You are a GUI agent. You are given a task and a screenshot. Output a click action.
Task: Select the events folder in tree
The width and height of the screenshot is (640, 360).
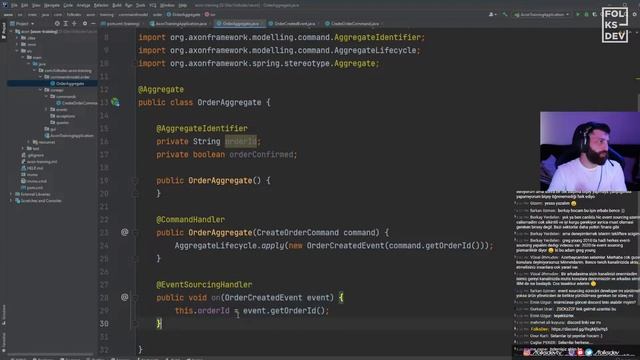click(x=59, y=110)
